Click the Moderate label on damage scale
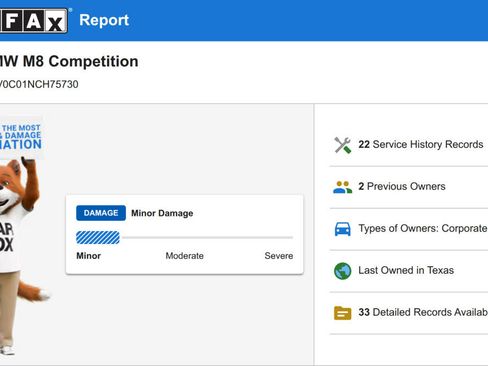Image resolution: width=488 pixels, height=366 pixels. (x=185, y=256)
